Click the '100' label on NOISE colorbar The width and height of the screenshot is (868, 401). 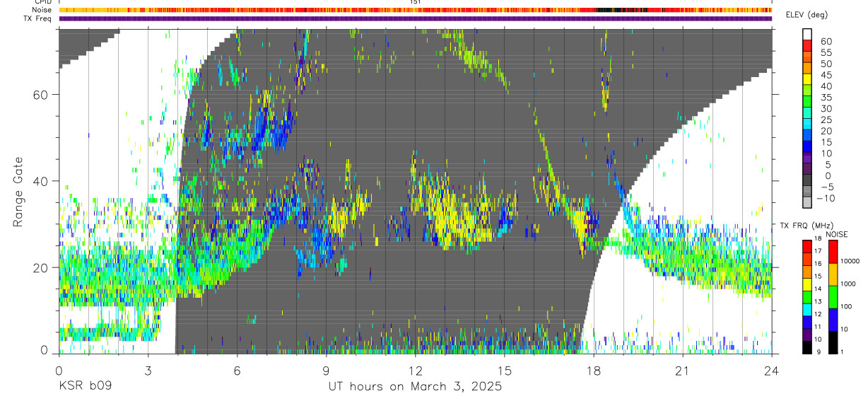point(846,306)
